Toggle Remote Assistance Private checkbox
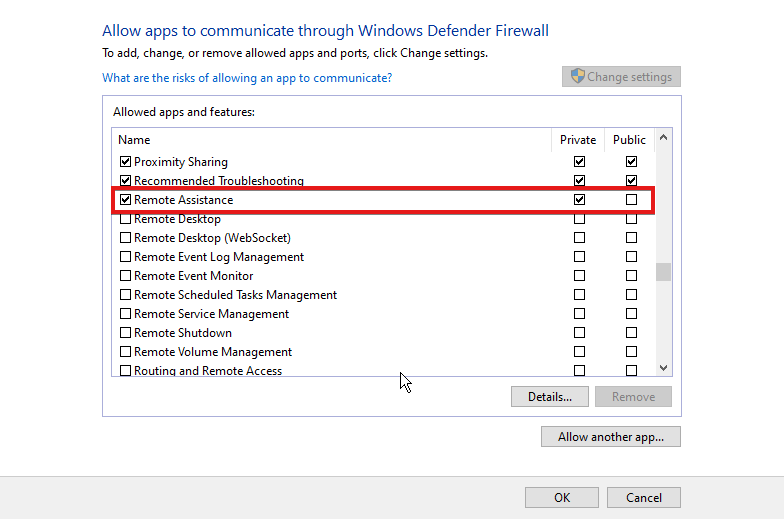Viewport: 784px width, 519px height. point(580,200)
